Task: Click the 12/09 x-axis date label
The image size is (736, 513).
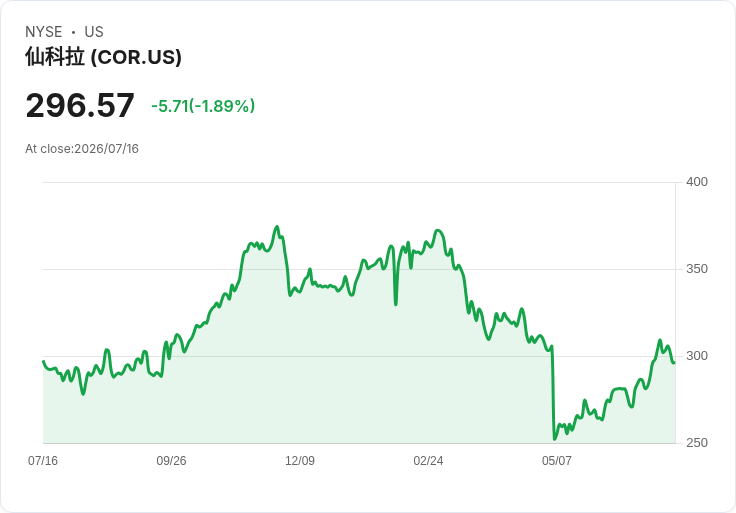Action: pos(300,461)
